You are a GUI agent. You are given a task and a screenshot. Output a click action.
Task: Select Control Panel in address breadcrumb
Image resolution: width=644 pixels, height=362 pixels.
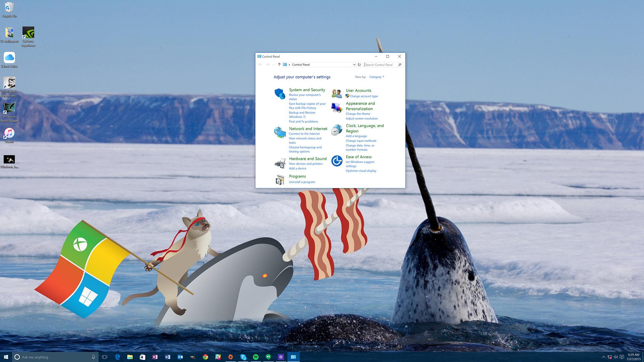point(301,65)
